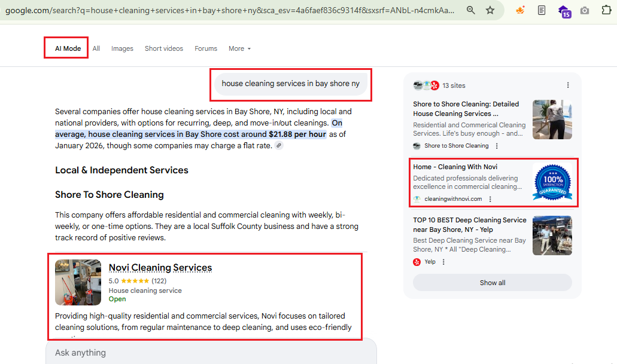The width and height of the screenshot is (617, 364).
Task: Click the link icon after flat rate sentence
Action: click(279, 146)
